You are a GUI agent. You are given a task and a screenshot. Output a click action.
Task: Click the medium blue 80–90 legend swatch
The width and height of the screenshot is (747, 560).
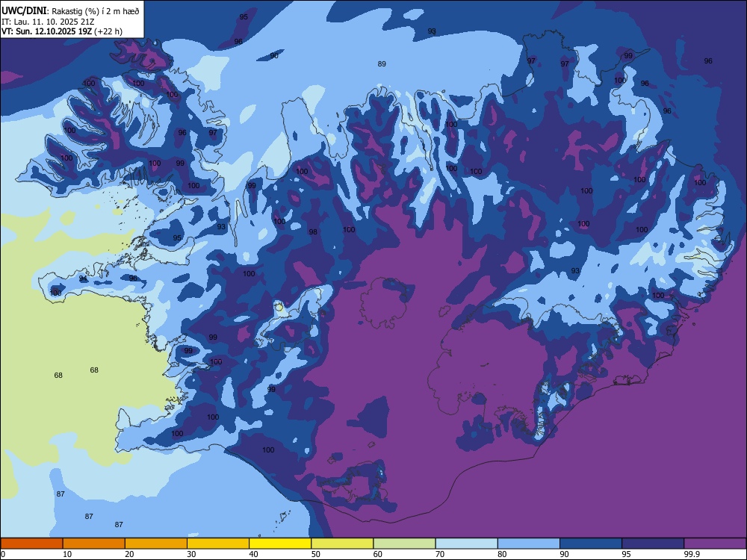(529, 544)
